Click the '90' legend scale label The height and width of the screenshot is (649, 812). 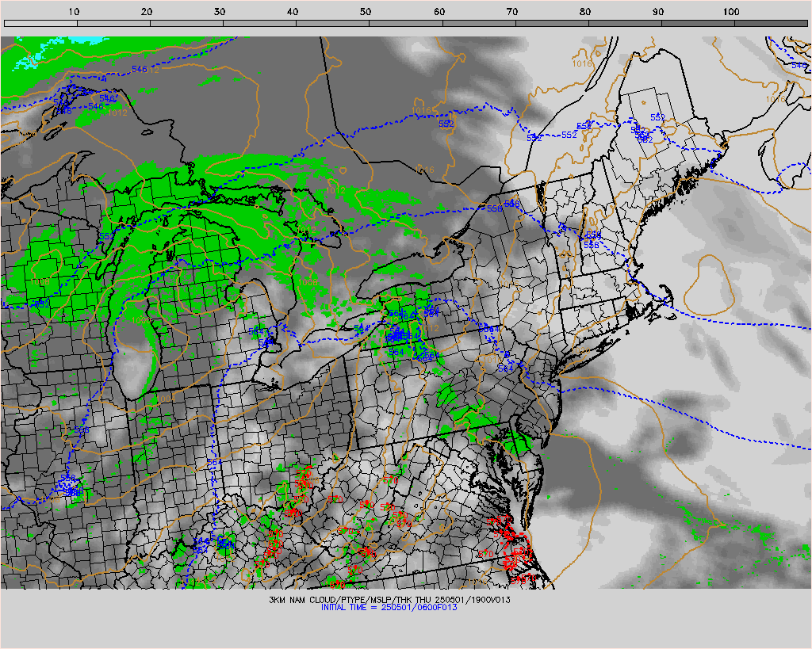[658, 11]
